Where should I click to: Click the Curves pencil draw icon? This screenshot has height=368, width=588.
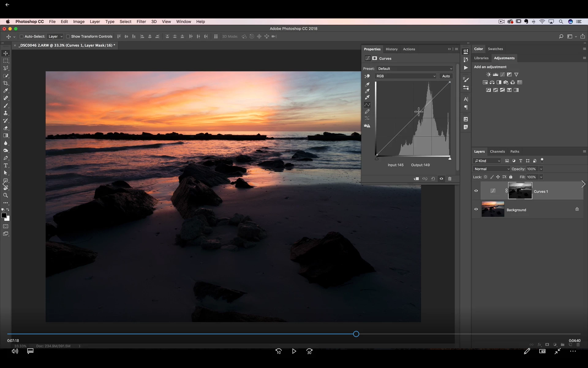(367, 112)
